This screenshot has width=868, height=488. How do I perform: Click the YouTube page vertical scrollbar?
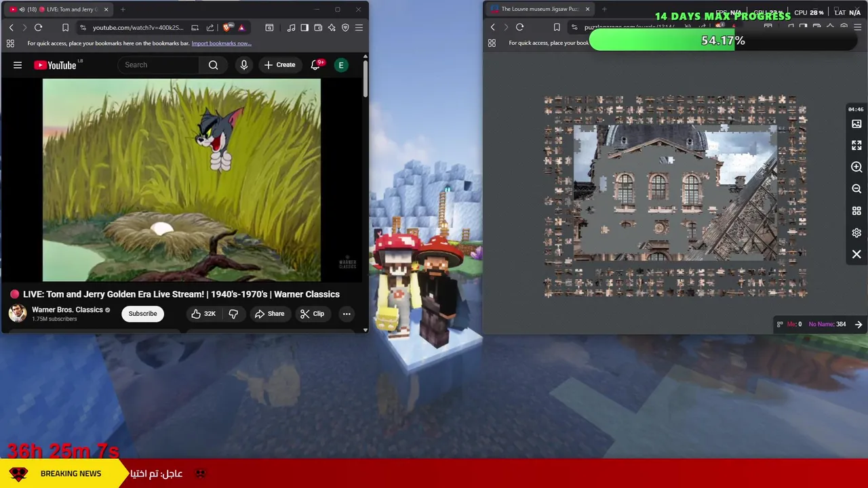(366, 78)
